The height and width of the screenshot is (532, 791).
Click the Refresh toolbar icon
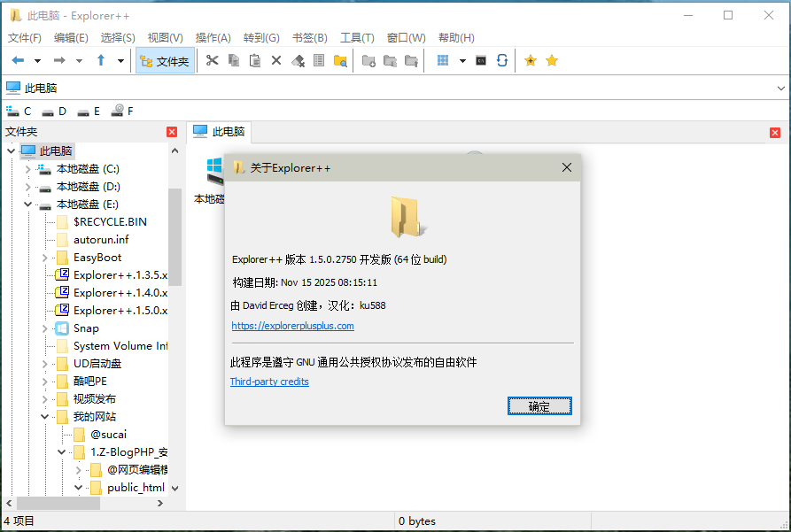point(502,61)
